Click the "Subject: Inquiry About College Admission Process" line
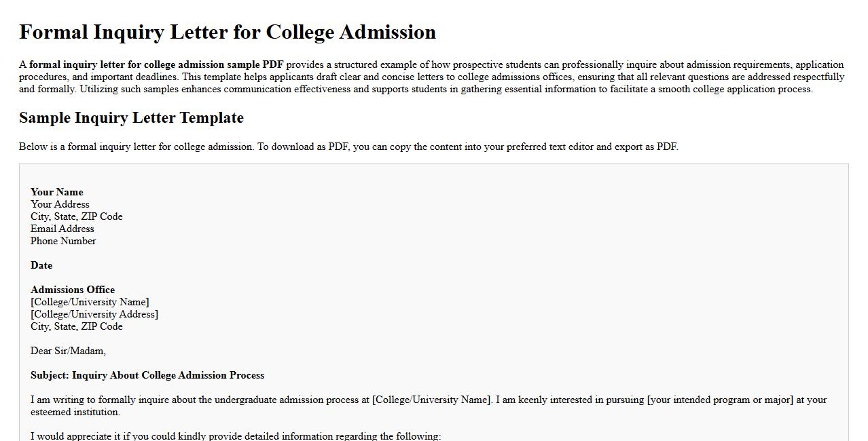This screenshot has height=441, width=868. [147, 375]
